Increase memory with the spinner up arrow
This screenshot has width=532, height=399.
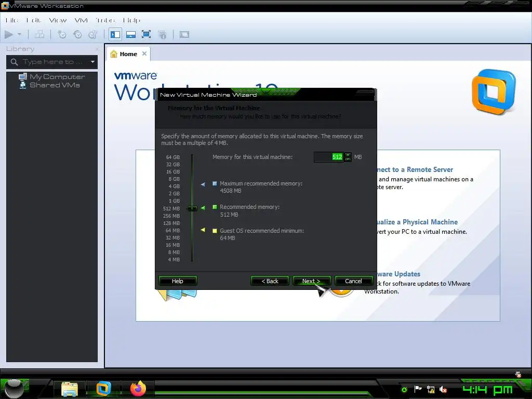point(348,155)
